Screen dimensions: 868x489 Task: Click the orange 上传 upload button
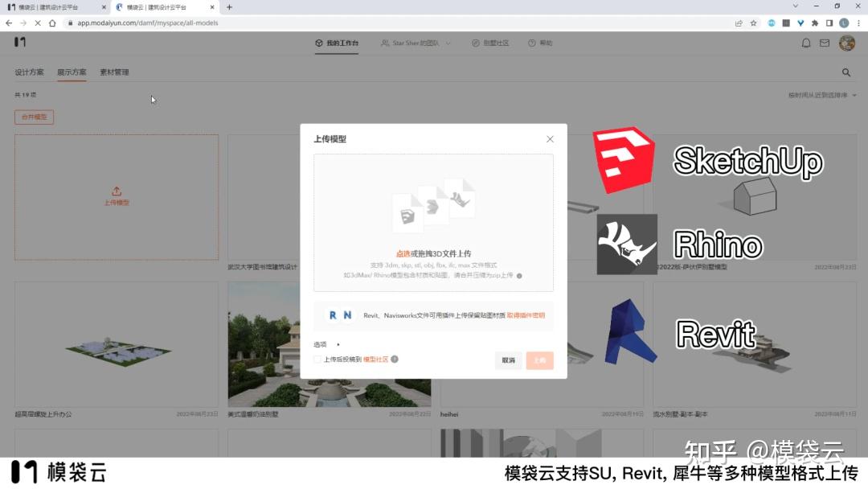click(x=540, y=360)
